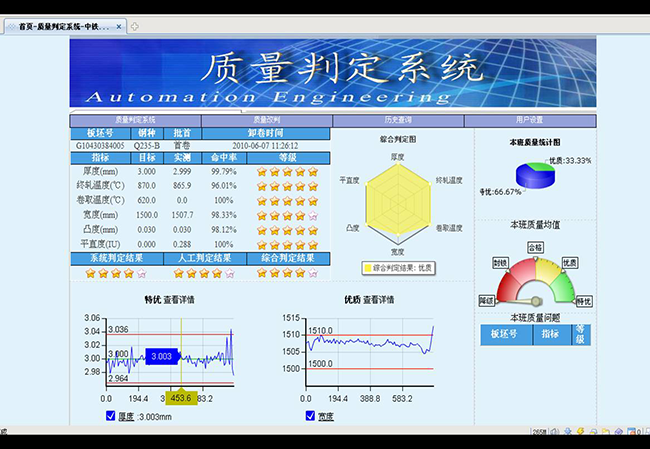650x449 pixels.
Task: Click first gold star in 凸度(mm) row
Action: 262,230
